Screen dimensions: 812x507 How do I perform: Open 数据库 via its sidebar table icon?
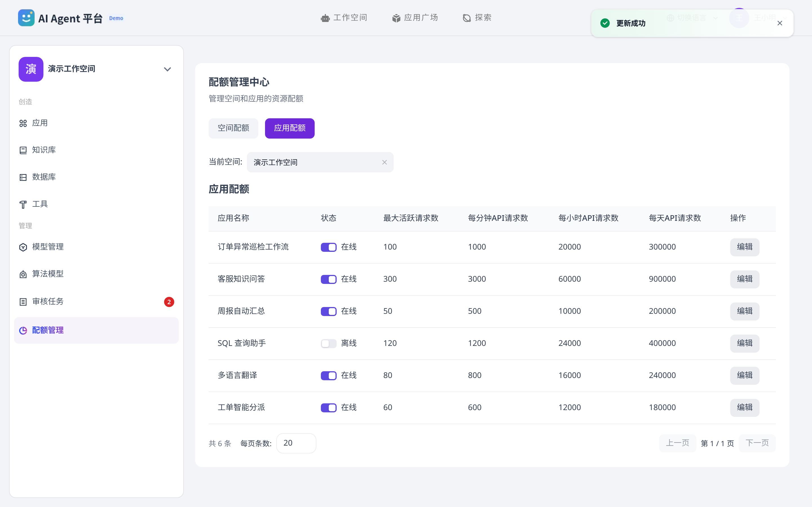23,177
